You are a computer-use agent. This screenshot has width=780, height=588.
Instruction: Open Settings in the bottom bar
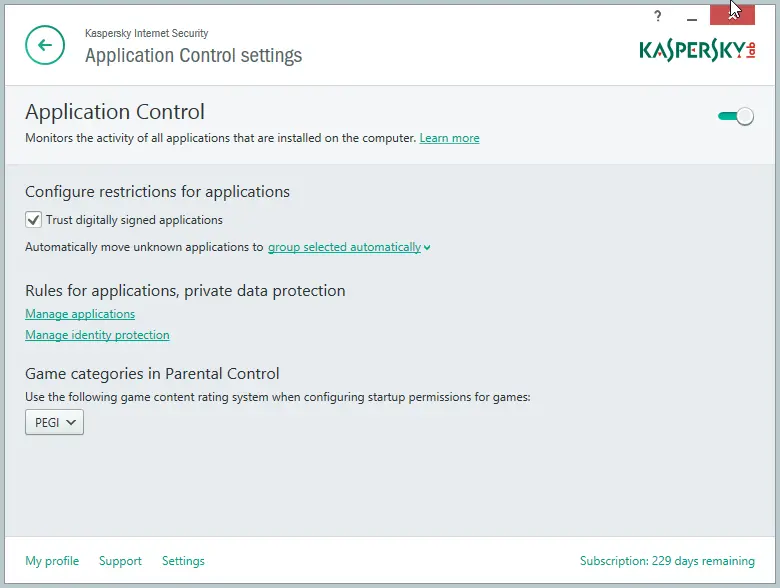point(183,561)
